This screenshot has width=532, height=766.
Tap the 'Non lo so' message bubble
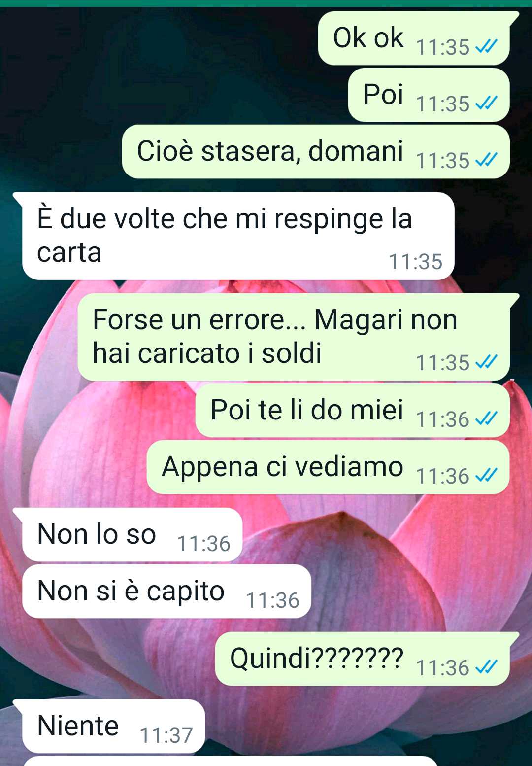[132, 535]
